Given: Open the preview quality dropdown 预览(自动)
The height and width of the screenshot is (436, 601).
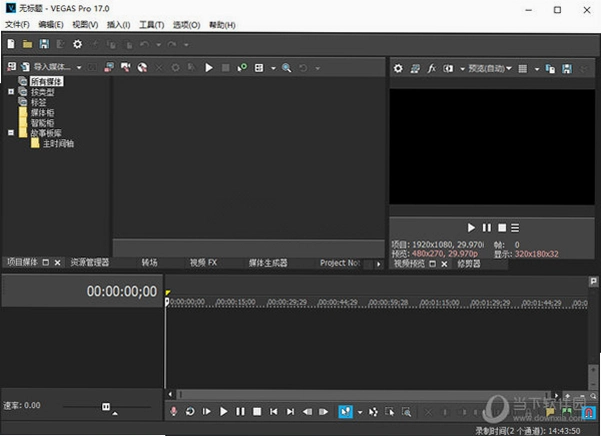Looking at the screenshot, I should coord(490,69).
